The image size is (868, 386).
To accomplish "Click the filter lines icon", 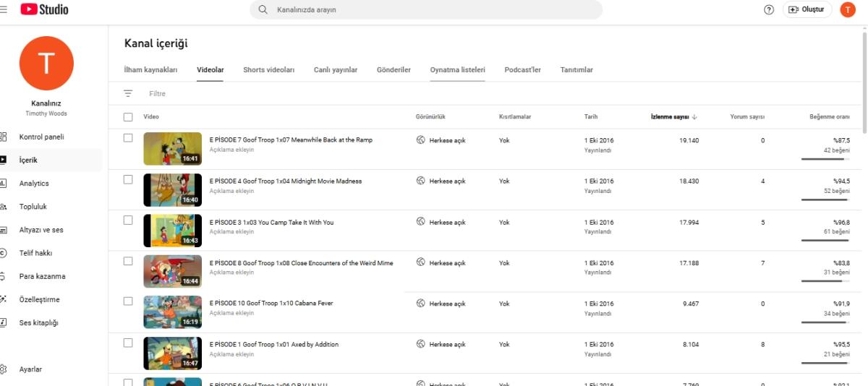I will pos(128,94).
